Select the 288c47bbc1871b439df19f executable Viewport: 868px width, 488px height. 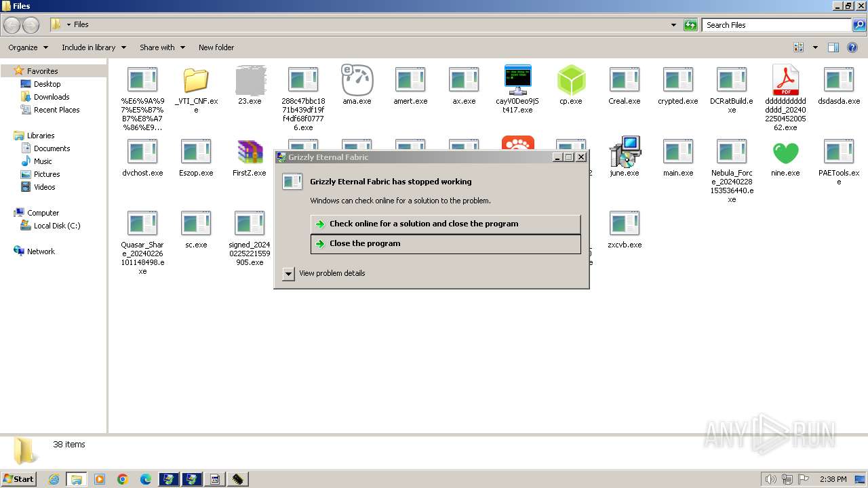pos(303,81)
